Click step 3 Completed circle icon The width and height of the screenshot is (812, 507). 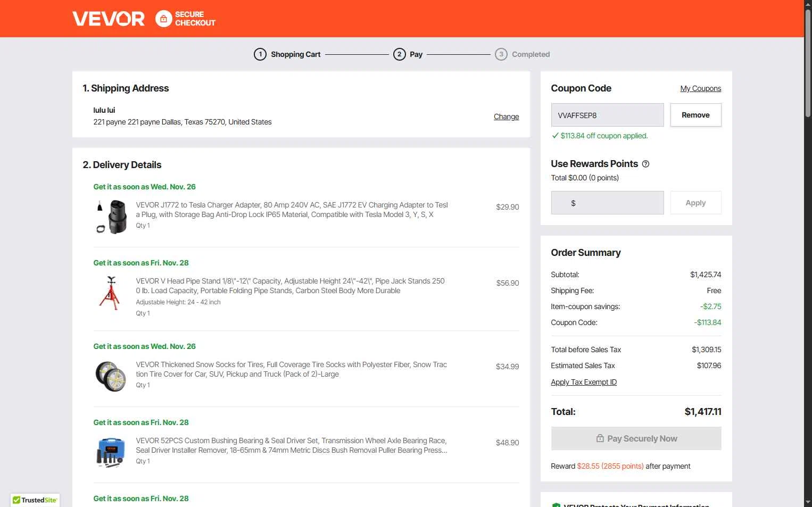tap(501, 54)
